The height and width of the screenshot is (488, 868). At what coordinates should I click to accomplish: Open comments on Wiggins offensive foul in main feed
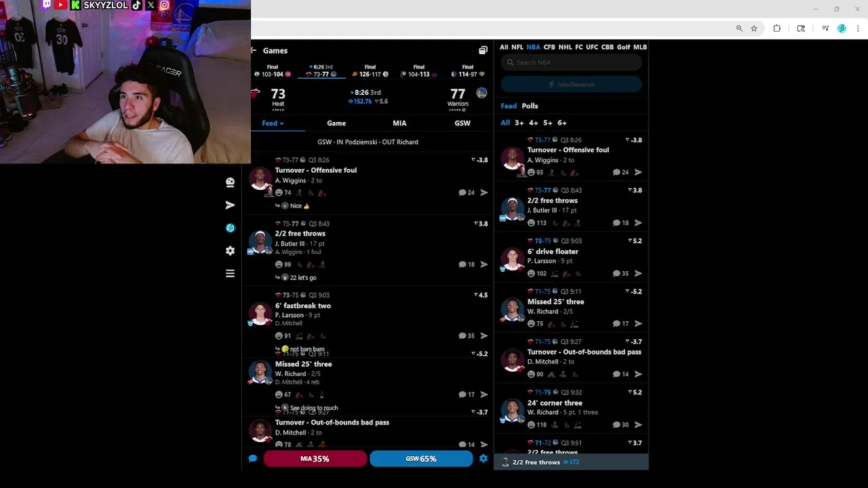(467, 192)
